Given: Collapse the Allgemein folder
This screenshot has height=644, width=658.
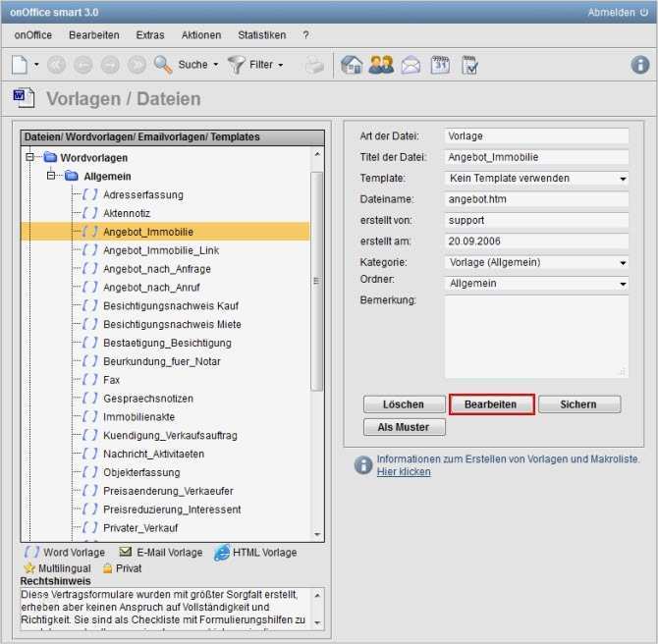Looking at the screenshot, I should click(x=51, y=176).
